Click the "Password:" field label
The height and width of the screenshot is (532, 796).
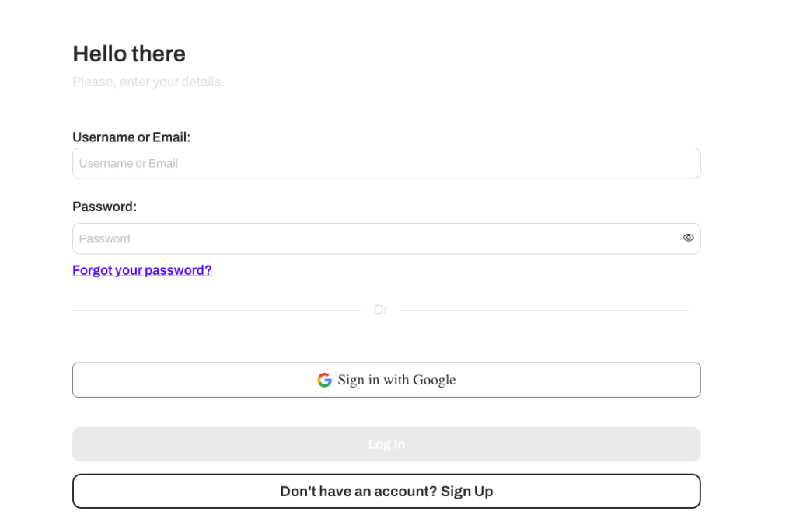pyautogui.click(x=105, y=207)
